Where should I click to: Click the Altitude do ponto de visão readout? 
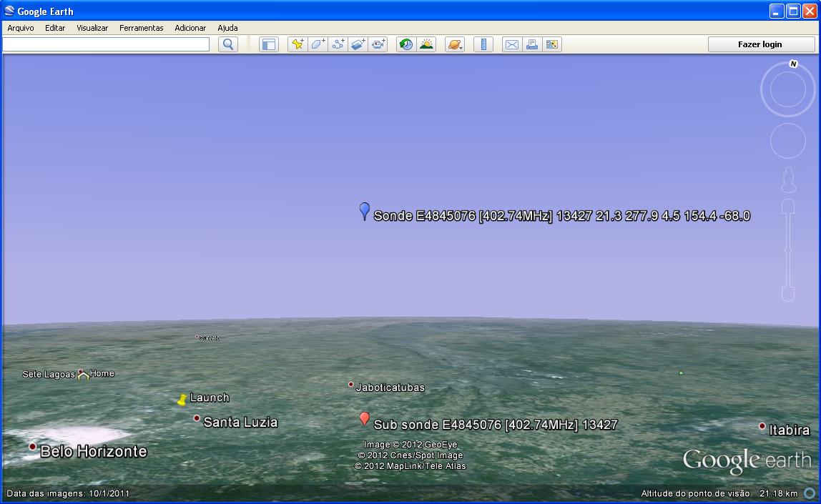coord(719,493)
